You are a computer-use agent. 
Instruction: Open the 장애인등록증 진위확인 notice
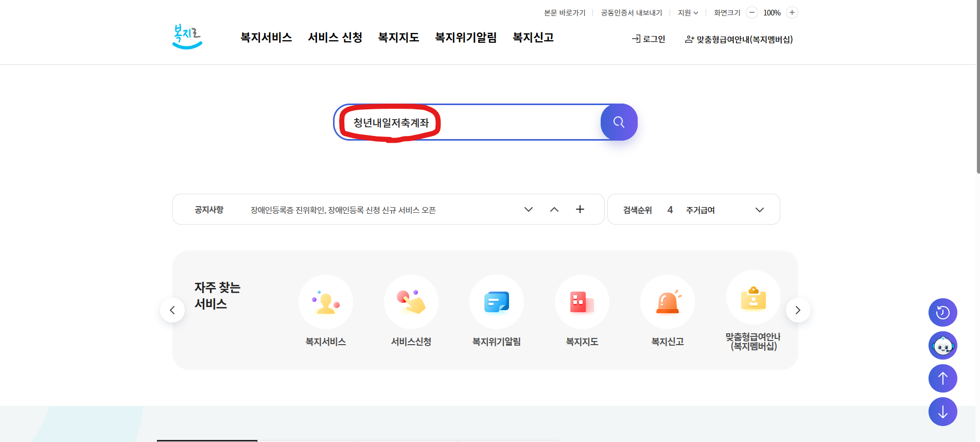coord(343,210)
